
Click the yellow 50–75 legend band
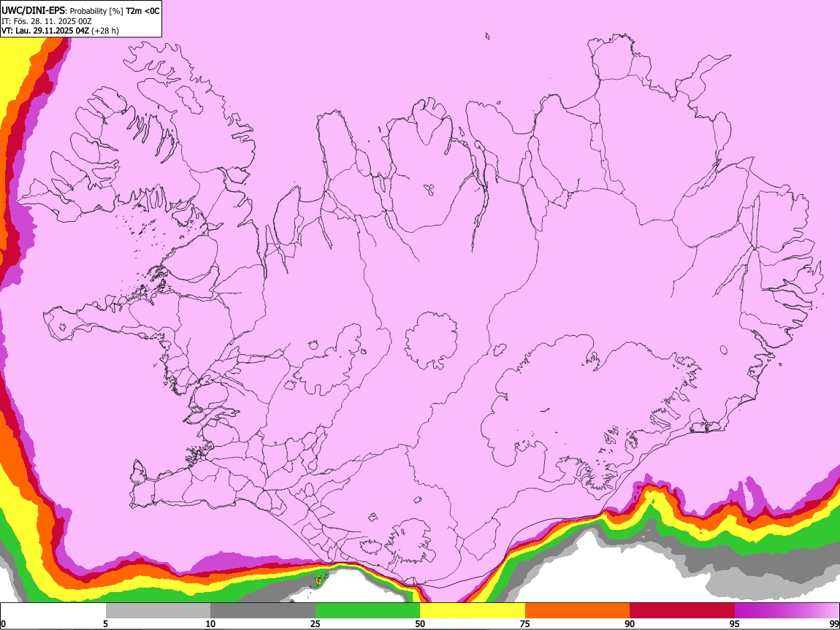pyautogui.click(x=473, y=610)
